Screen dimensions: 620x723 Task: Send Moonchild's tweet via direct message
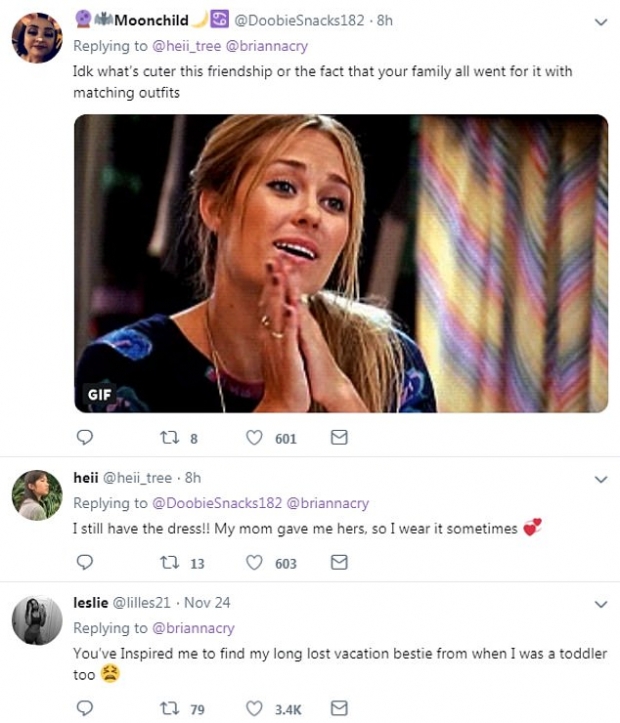pos(339,438)
